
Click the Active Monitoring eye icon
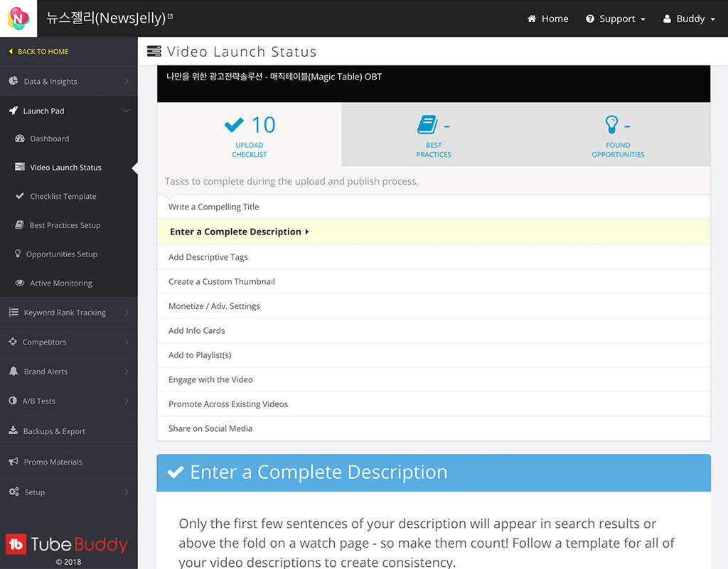click(19, 283)
